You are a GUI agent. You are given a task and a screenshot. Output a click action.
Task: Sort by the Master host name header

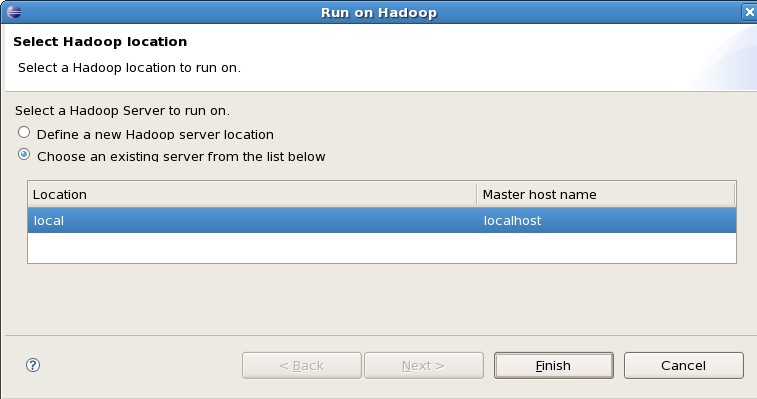pyautogui.click(x=605, y=195)
